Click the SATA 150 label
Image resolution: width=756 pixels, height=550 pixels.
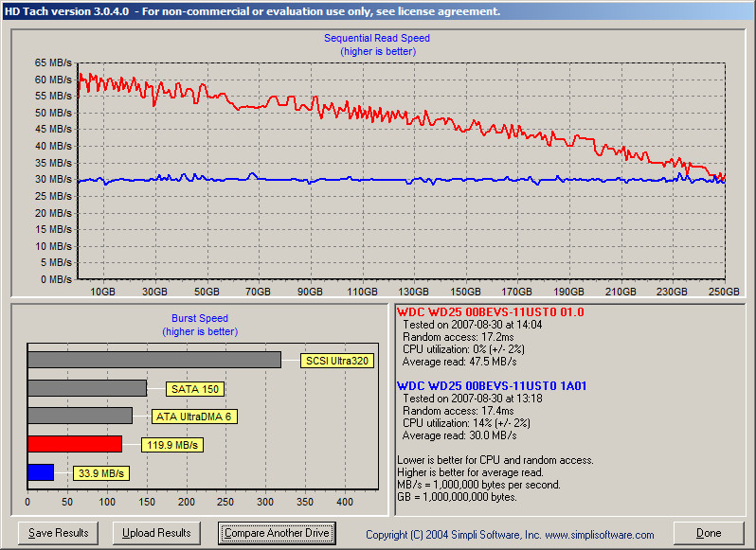pyautogui.click(x=196, y=388)
